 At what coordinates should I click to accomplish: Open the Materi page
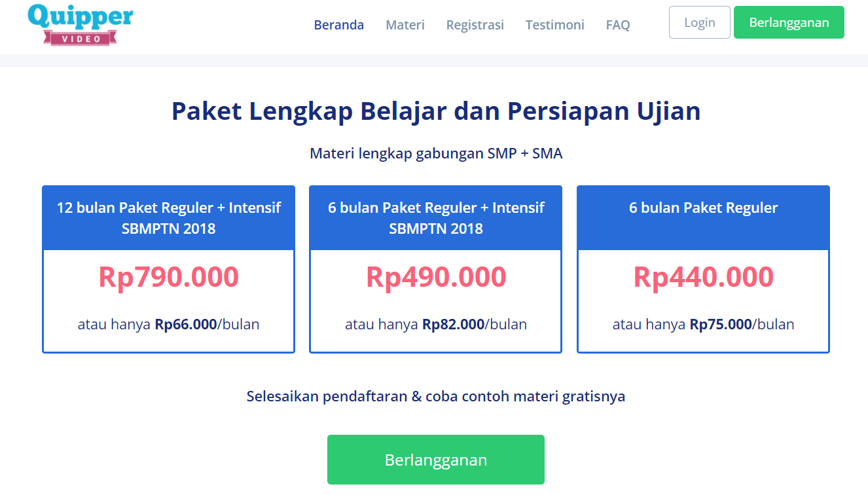pos(405,25)
